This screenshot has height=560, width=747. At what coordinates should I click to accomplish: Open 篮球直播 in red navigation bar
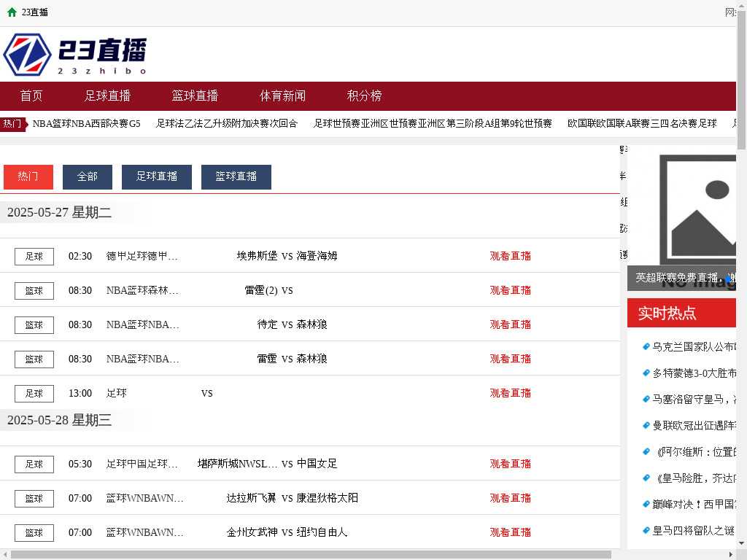pos(195,96)
